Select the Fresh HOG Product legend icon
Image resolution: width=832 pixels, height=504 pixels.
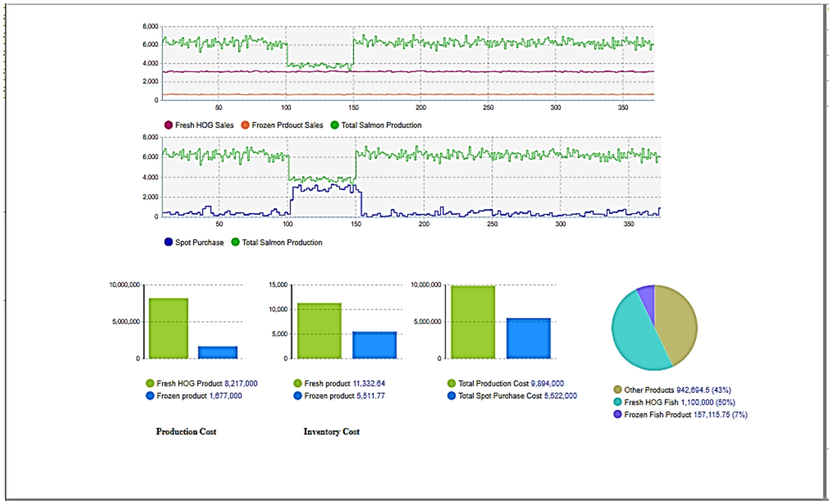click(x=150, y=383)
